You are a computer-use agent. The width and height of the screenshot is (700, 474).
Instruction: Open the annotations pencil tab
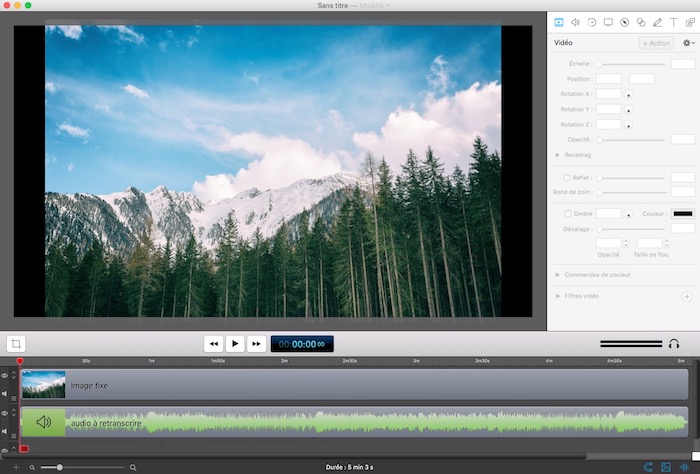pos(657,21)
